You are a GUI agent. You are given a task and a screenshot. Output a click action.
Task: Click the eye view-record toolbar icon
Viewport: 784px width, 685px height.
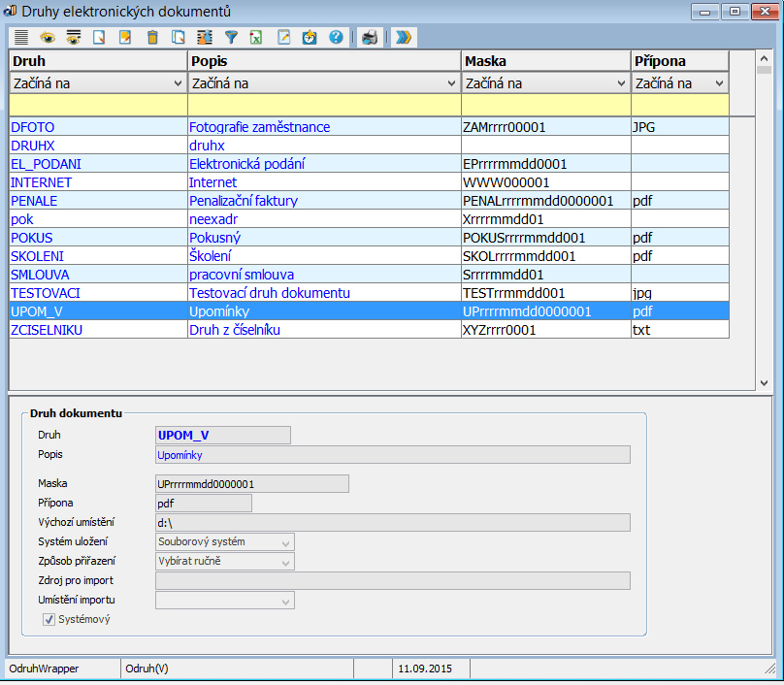click(47, 37)
